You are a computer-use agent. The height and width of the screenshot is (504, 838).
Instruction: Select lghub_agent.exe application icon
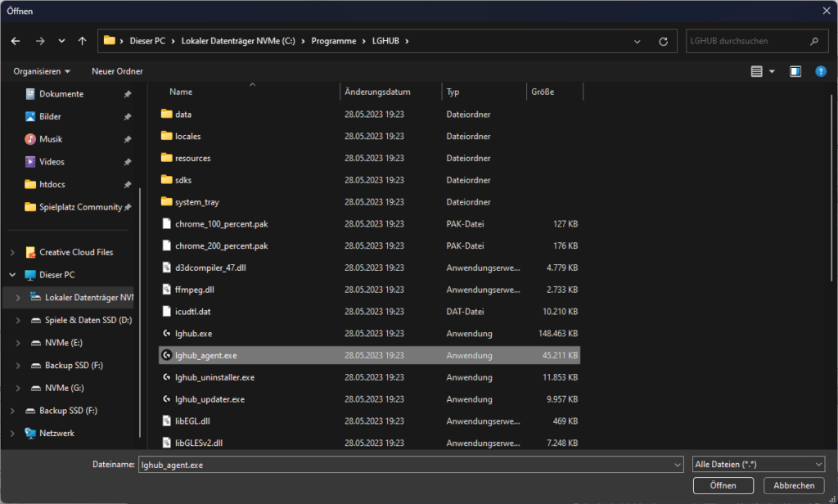[167, 355]
